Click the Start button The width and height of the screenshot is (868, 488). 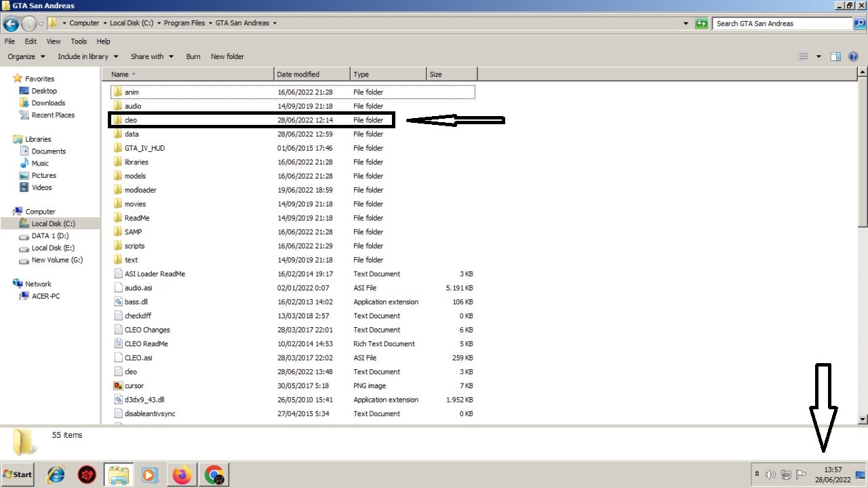(x=18, y=474)
